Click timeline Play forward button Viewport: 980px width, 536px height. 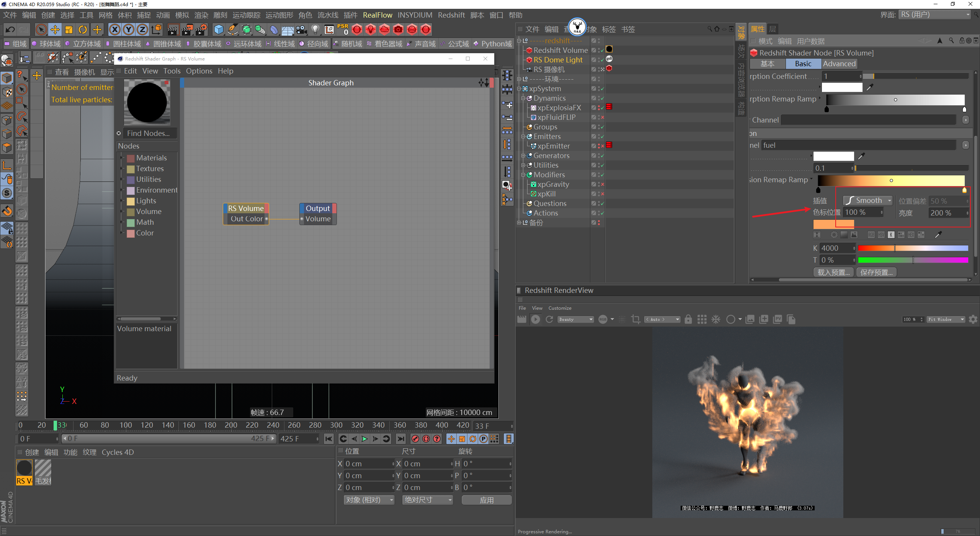point(365,439)
